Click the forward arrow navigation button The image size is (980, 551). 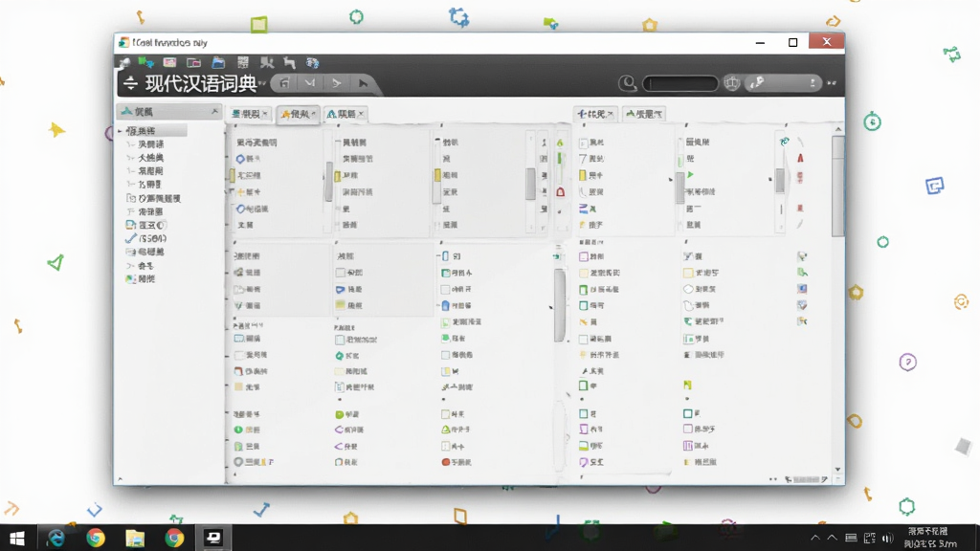click(x=337, y=83)
